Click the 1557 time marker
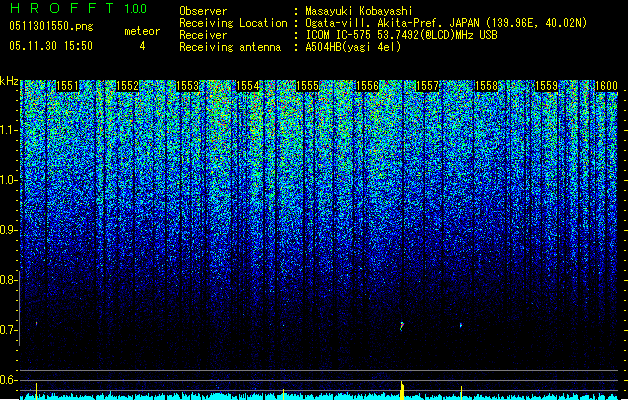The width and height of the screenshot is (629, 400). 427,86
